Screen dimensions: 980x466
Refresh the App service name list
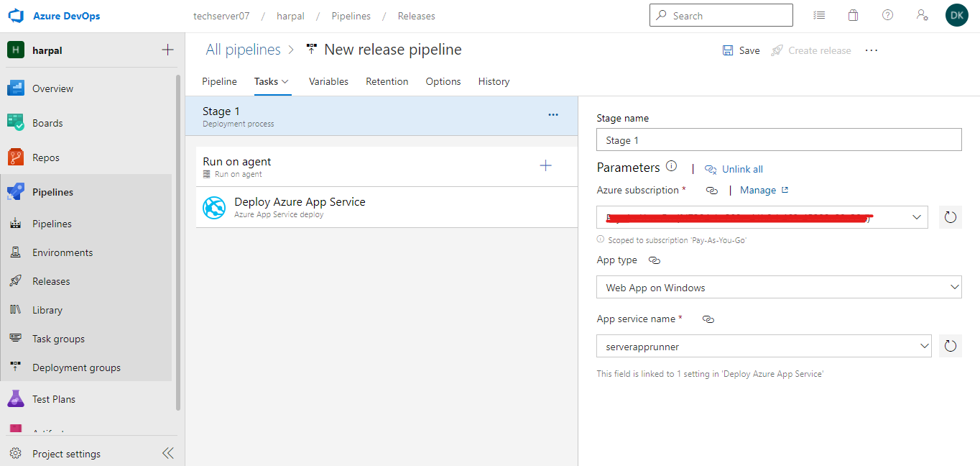click(x=951, y=346)
